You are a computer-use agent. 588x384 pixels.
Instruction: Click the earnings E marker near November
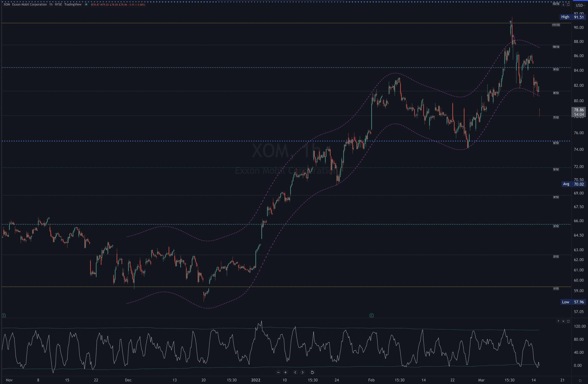point(3,315)
